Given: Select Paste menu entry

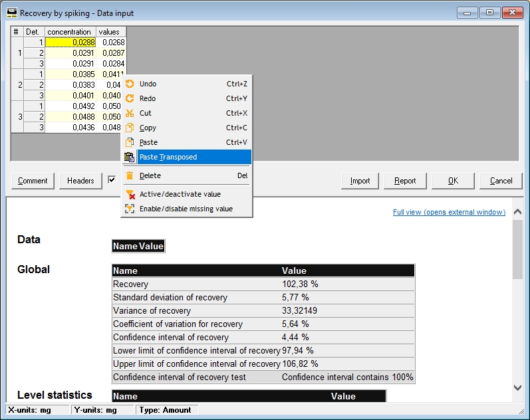Looking at the screenshot, I should point(187,142).
